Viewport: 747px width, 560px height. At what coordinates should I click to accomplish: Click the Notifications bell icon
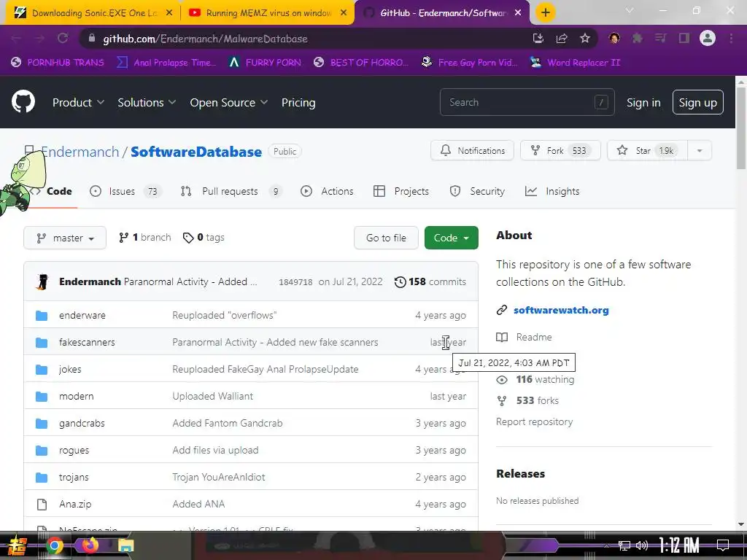[446, 150]
